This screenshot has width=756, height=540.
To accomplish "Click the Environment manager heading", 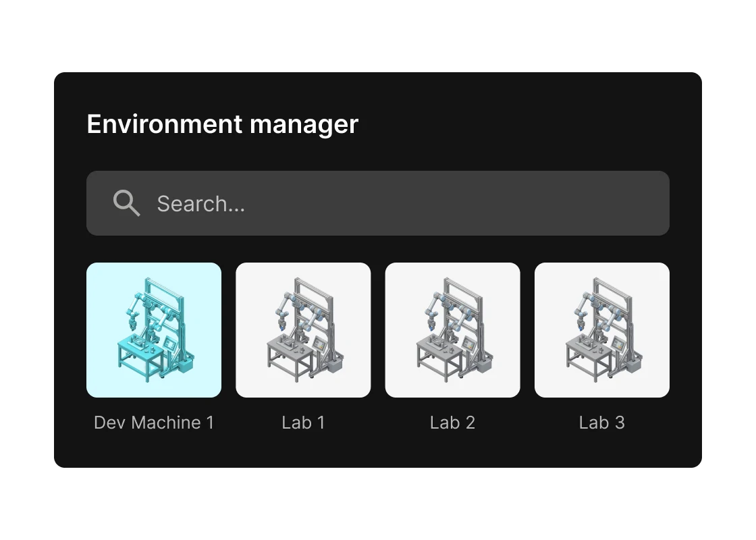I will [x=222, y=124].
